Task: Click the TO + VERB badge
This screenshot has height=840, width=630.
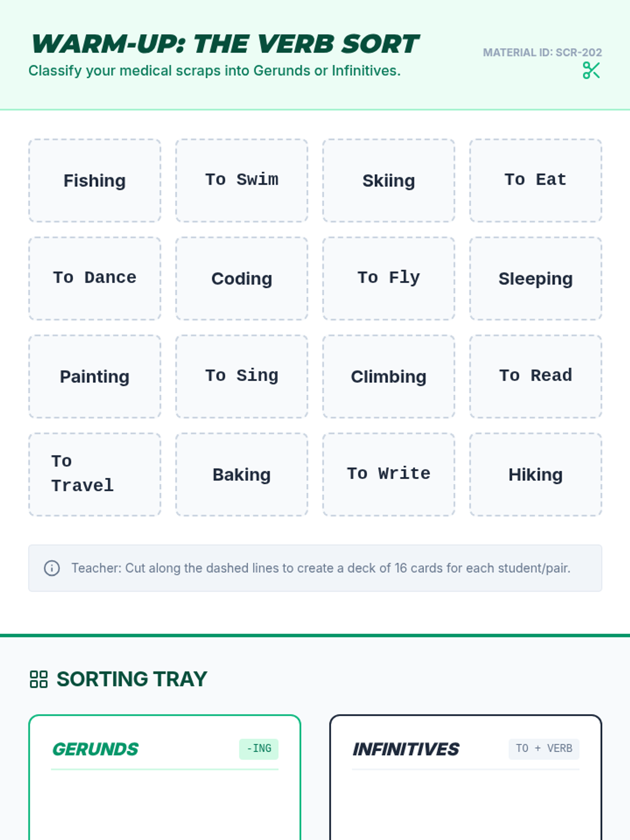Action: [544, 749]
